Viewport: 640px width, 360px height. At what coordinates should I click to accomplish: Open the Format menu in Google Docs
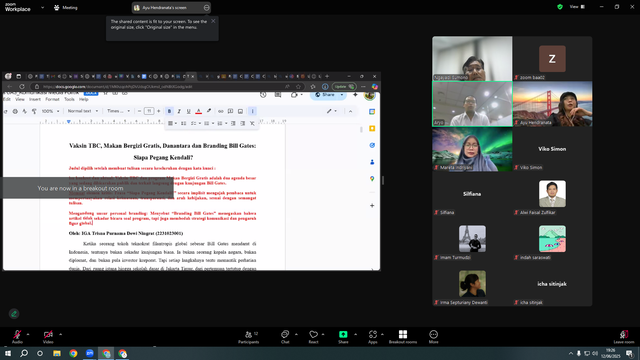(x=52, y=99)
